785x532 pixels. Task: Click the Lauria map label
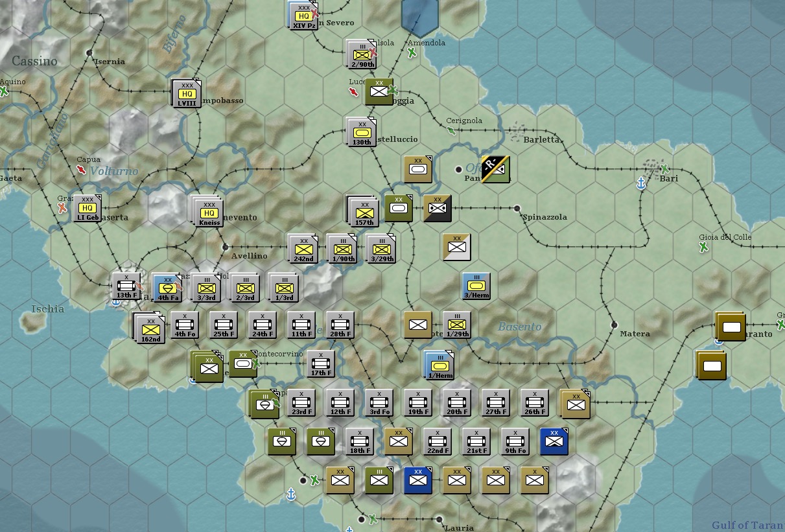(459, 528)
